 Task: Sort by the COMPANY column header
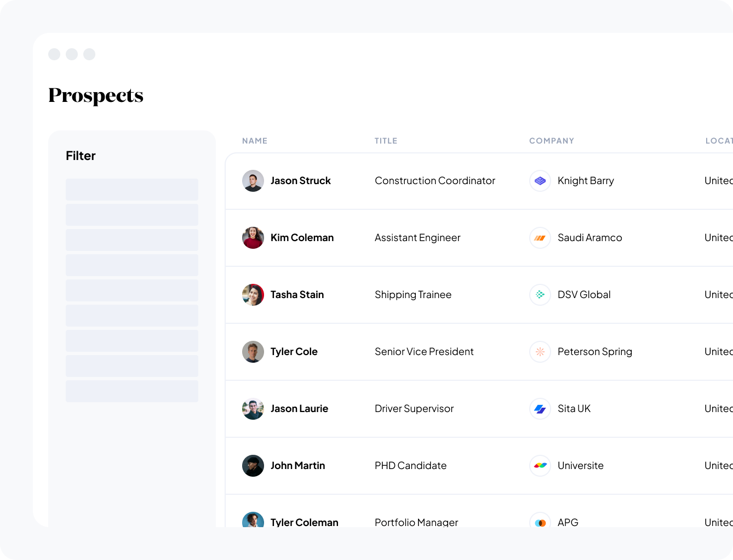pyautogui.click(x=552, y=141)
